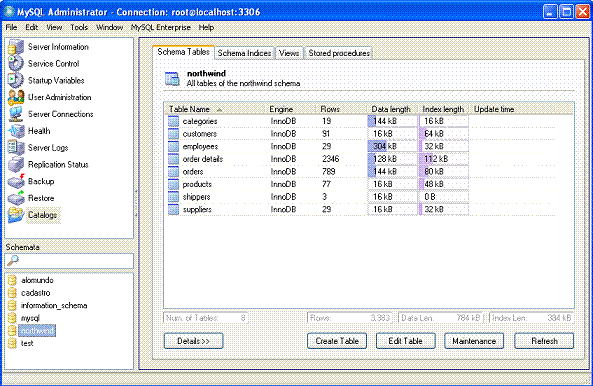Screen dimensions: 593x386
Task: Select the Startup Variables icon
Action: 16,80
